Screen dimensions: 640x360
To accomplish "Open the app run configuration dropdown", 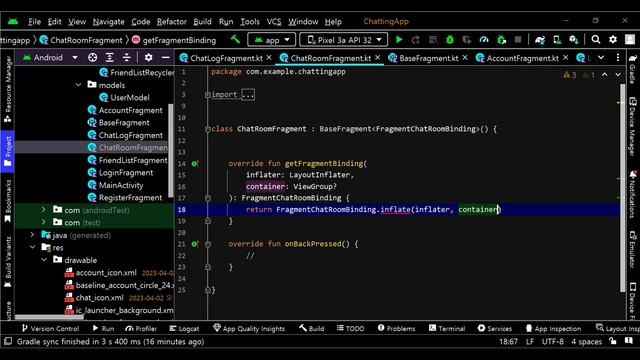I will 271,40.
